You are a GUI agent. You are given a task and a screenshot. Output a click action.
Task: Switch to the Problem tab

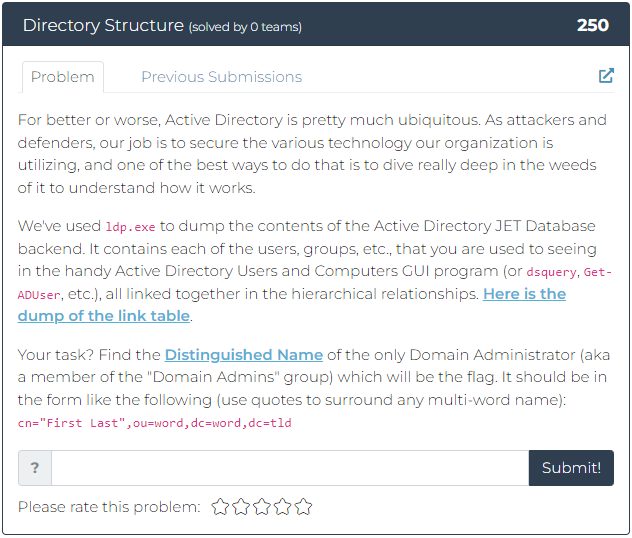62,77
